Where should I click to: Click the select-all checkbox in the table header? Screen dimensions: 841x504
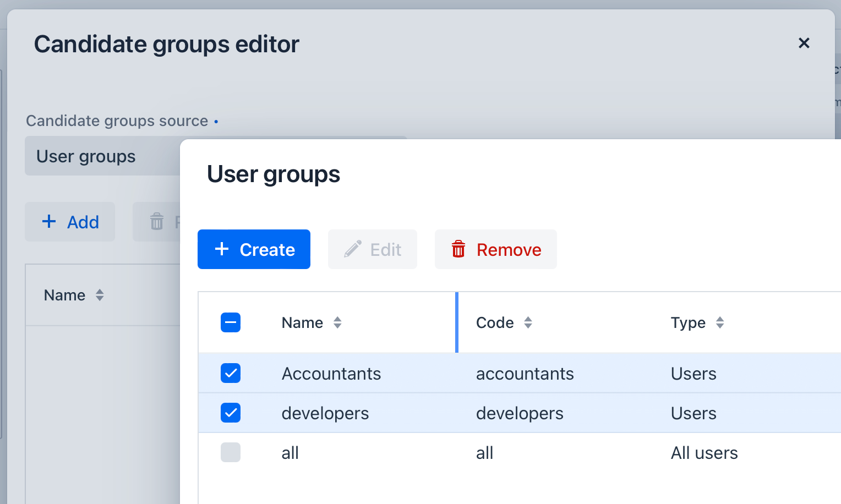point(231,322)
